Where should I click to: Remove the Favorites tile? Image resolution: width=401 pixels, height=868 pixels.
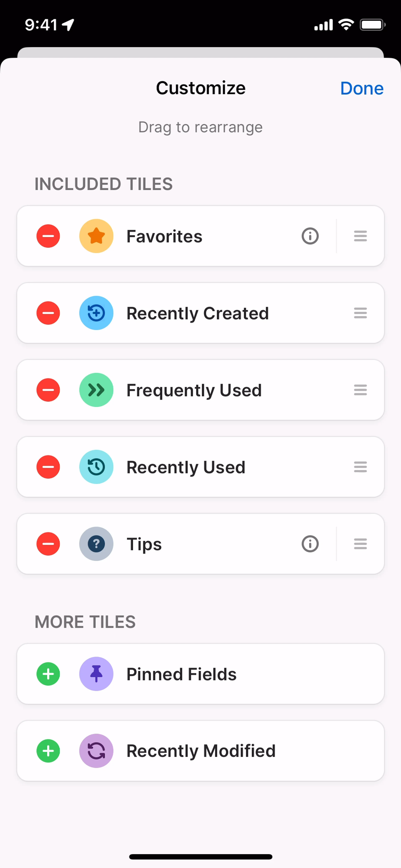(48, 236)
